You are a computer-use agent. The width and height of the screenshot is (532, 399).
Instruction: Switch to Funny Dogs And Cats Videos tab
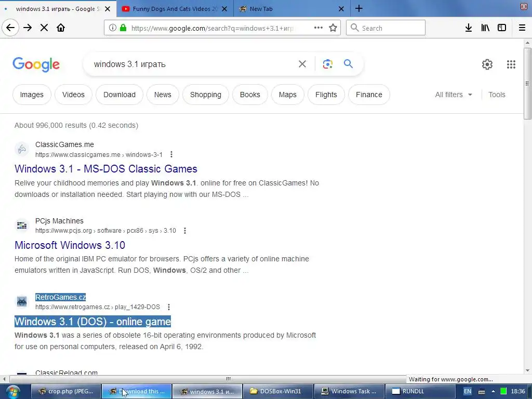click(175, 9)
